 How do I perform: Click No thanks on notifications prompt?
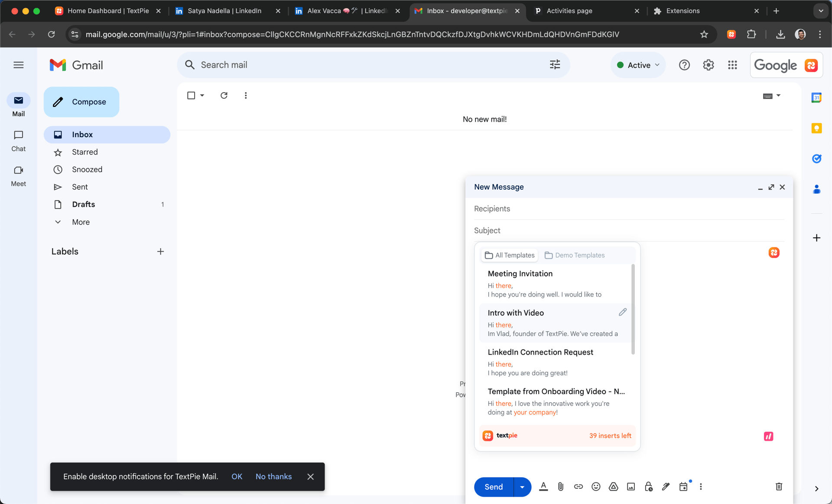point(273,476)
